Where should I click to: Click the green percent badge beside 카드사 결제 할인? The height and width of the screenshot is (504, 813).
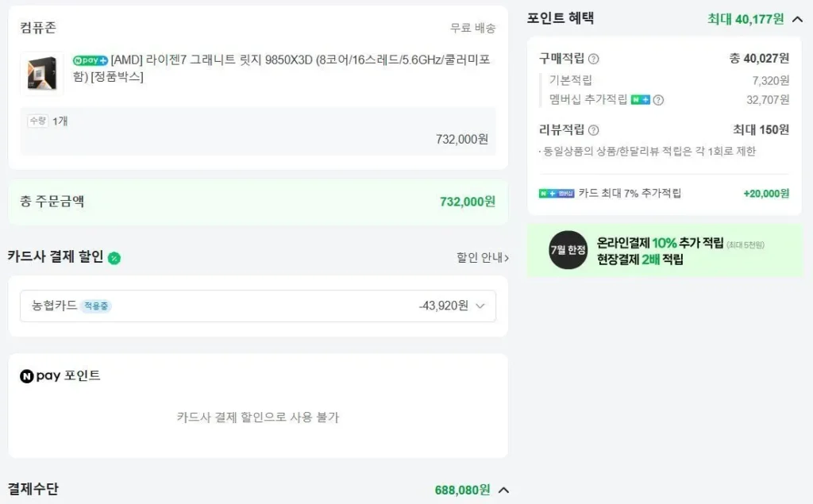[x=114, y=258]
